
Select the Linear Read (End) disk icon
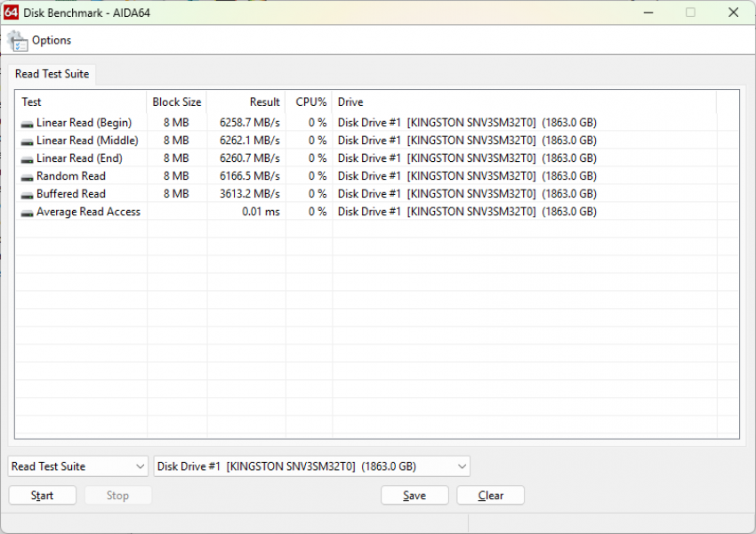tap(28, 159)
